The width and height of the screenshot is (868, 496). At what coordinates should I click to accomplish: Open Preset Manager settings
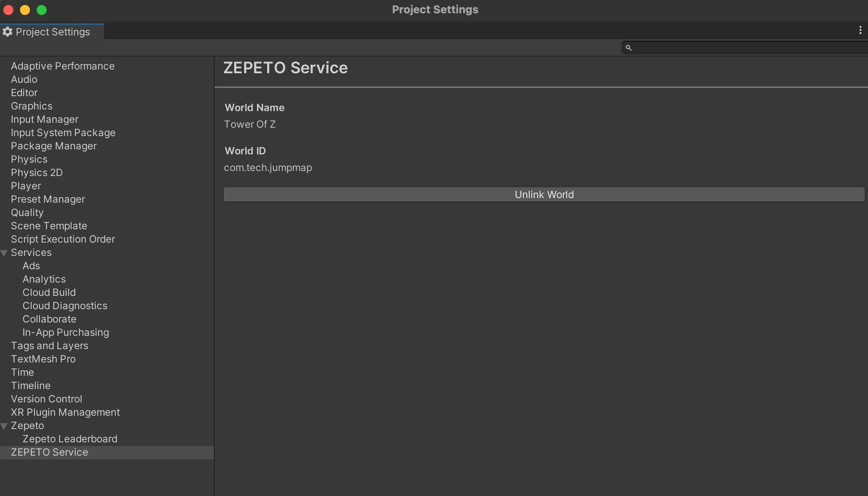48,199
